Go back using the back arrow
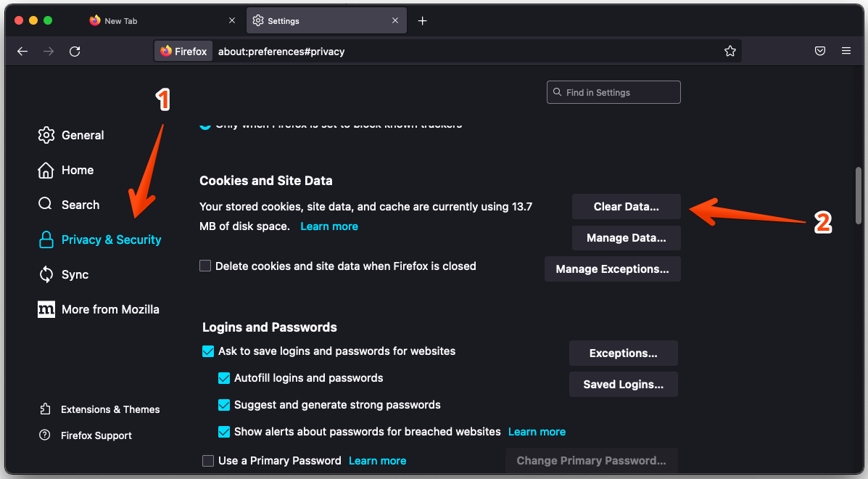868x479 pixels. coord(22,52)
